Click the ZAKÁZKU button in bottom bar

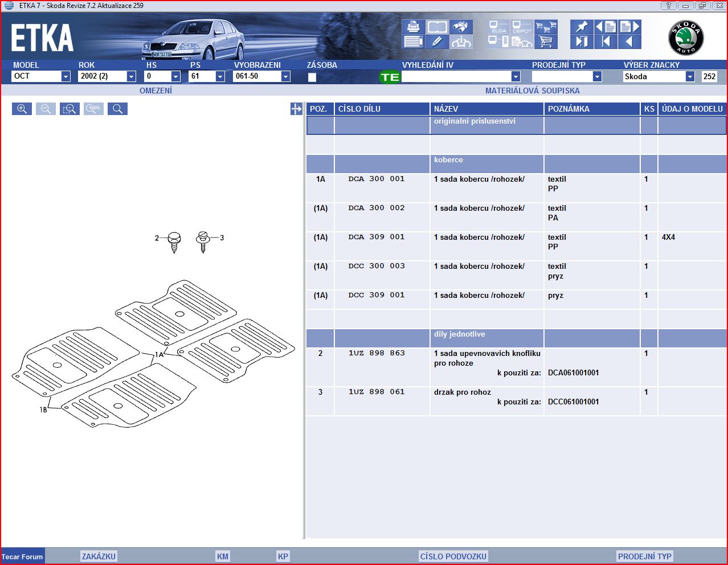tap(99, 556)
